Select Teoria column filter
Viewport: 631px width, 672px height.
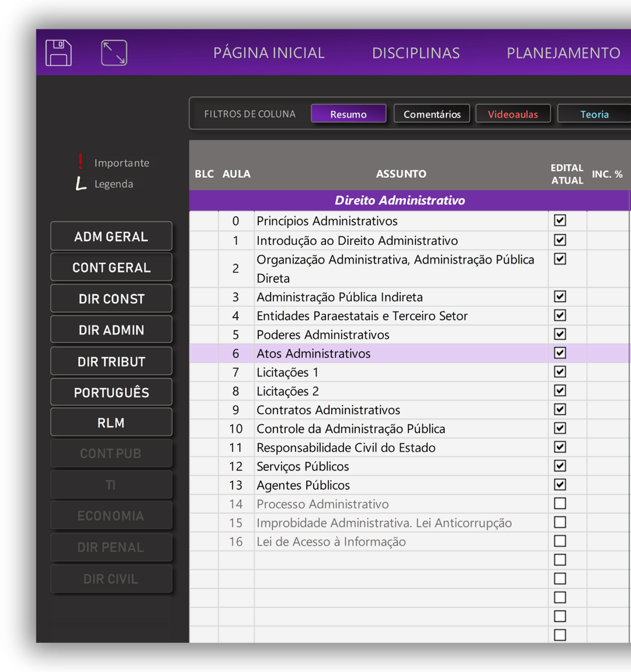[594, 114]
